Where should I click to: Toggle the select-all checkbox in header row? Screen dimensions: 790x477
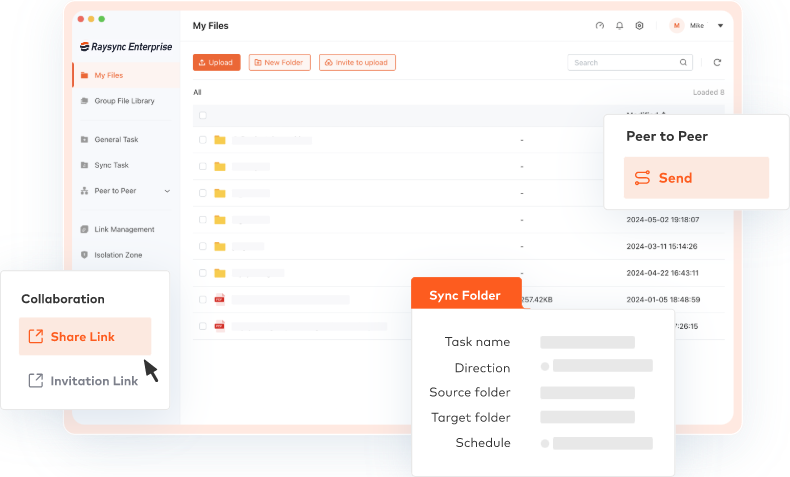tap(202, 115)
